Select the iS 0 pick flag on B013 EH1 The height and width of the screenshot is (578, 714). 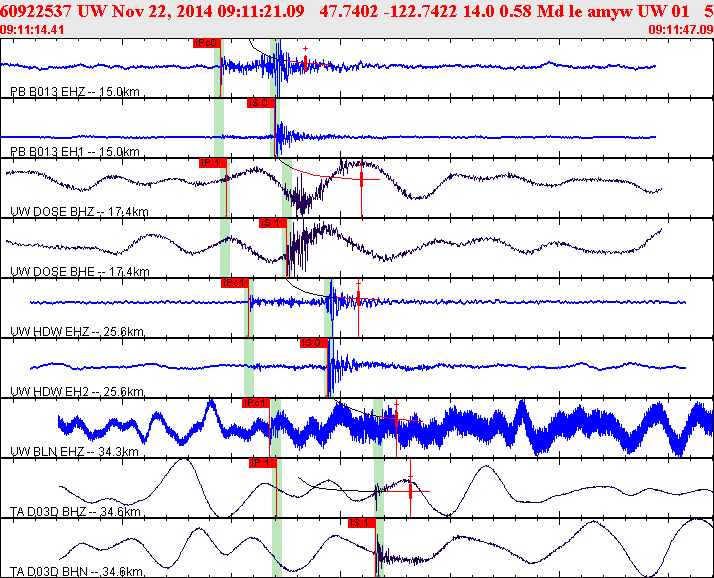click(261, 103)
